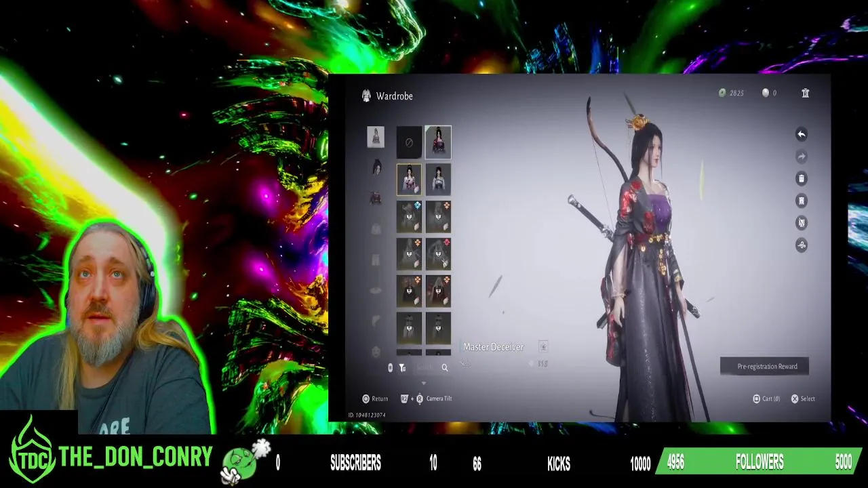Screen dimensions: 868x488
Task: Click the search magnifier icon
Action: [445, 367]
